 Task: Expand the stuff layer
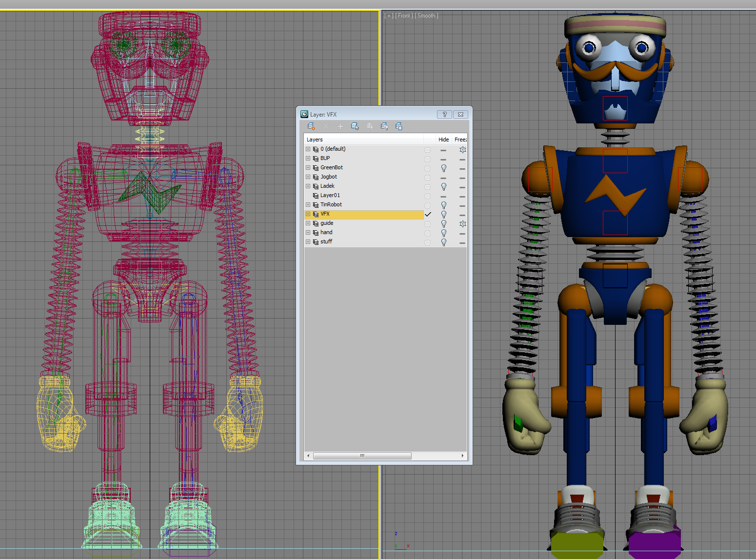click(x=308, y=242)
